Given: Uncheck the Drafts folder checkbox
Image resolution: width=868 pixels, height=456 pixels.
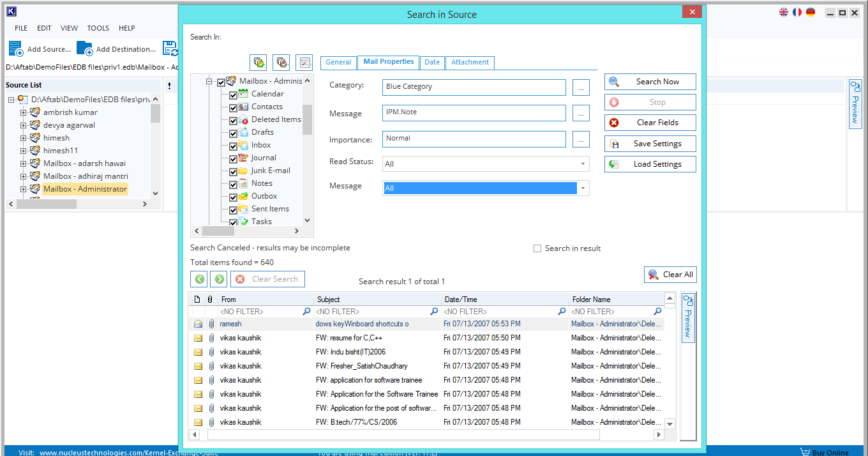Looking at the screenshot, I should coord(233,133).
